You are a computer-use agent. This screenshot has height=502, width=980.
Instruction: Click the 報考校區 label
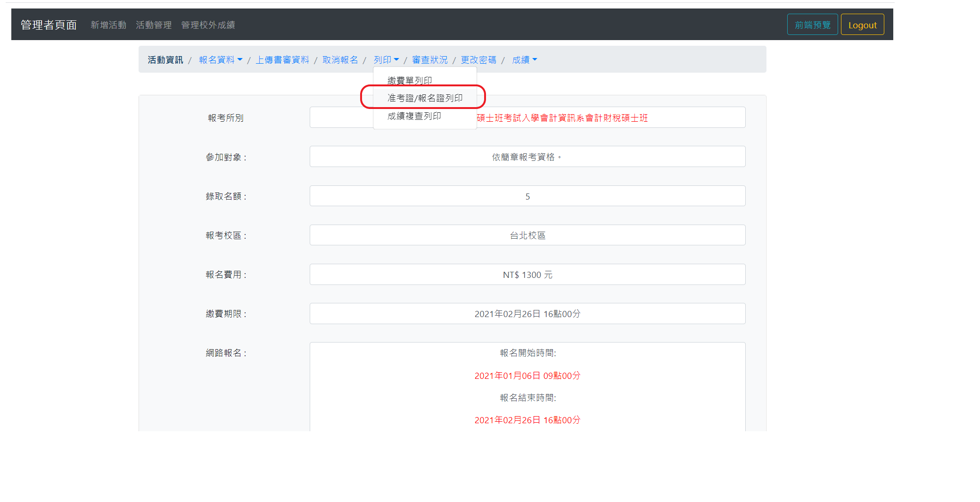click(226, 235)
